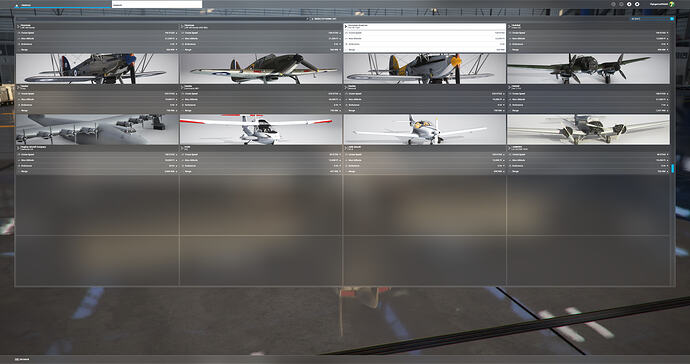Select the ICON A5 red-tipped seaplane thumbnail

(261, 129)
